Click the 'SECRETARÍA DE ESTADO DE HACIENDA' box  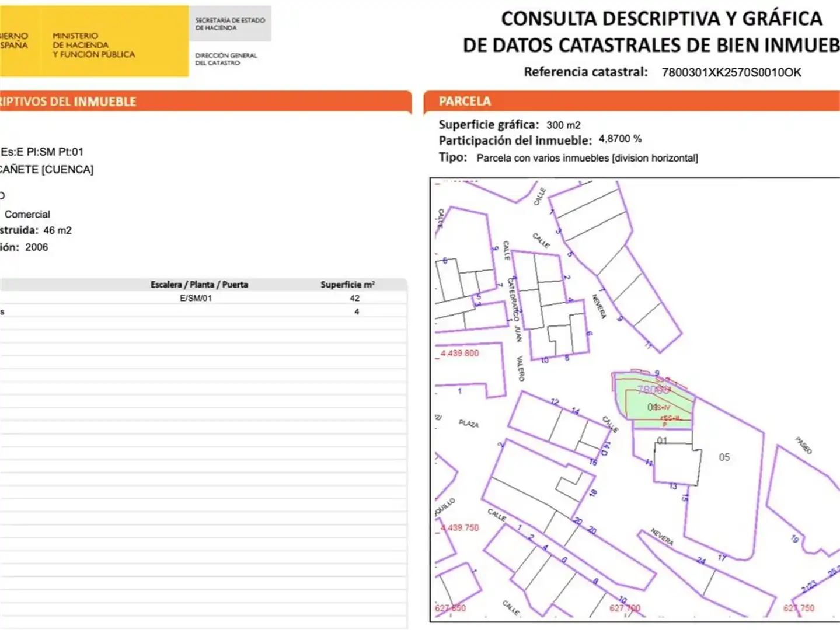pyautogui.click(x=230, y=24)
